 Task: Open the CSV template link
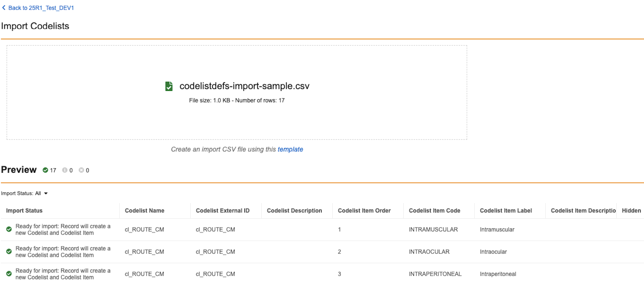point(290,149)
